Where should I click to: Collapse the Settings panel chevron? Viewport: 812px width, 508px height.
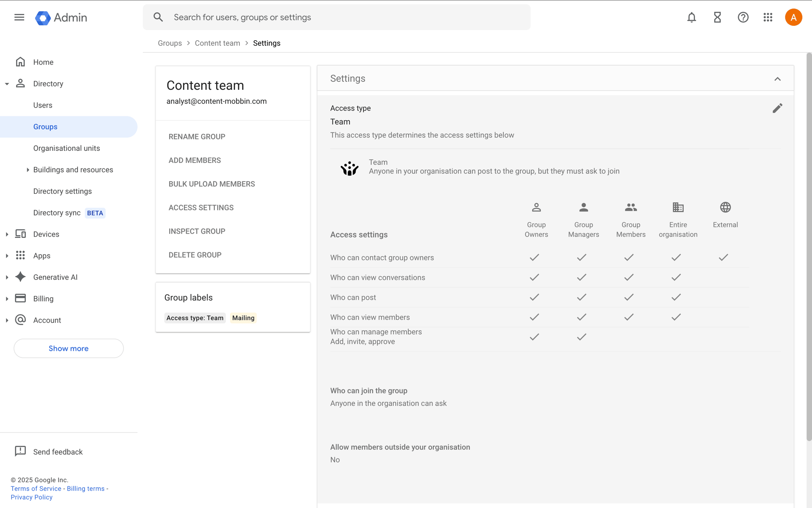(x=777, y=79)
